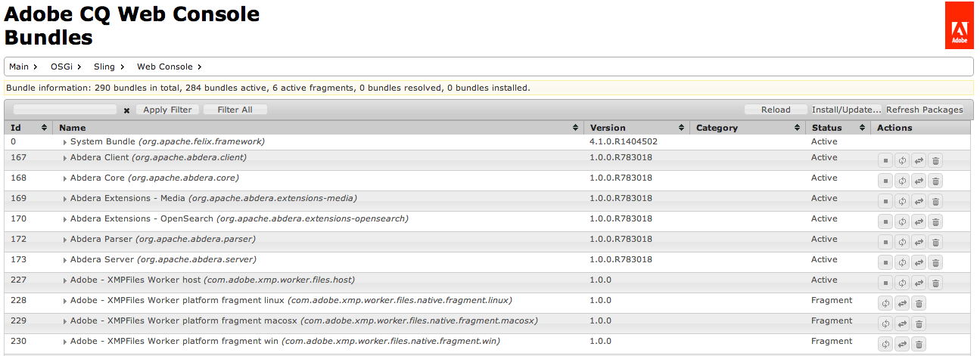This screenshot has height=356, width=980.
Task: Uninstall the fragment win bundle
Action: pos(919,344)
